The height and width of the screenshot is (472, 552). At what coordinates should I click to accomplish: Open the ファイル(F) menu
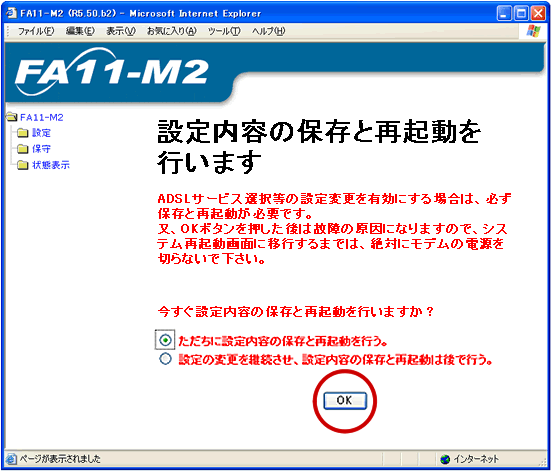(x=36, y=31)
